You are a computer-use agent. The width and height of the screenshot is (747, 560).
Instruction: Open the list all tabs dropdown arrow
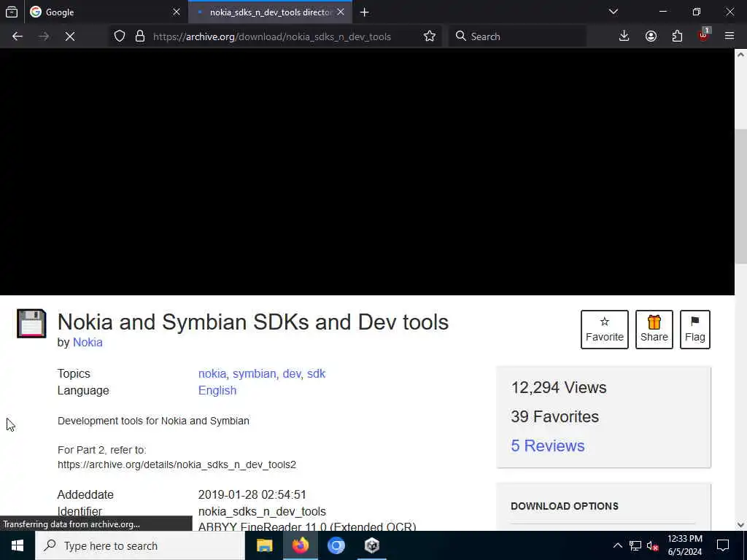pyautogui.click(x=613, y=12)
